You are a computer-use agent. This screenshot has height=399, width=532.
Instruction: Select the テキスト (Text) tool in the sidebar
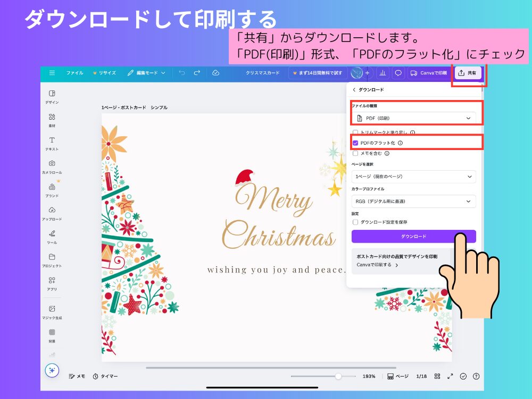[x=52, y=143]
